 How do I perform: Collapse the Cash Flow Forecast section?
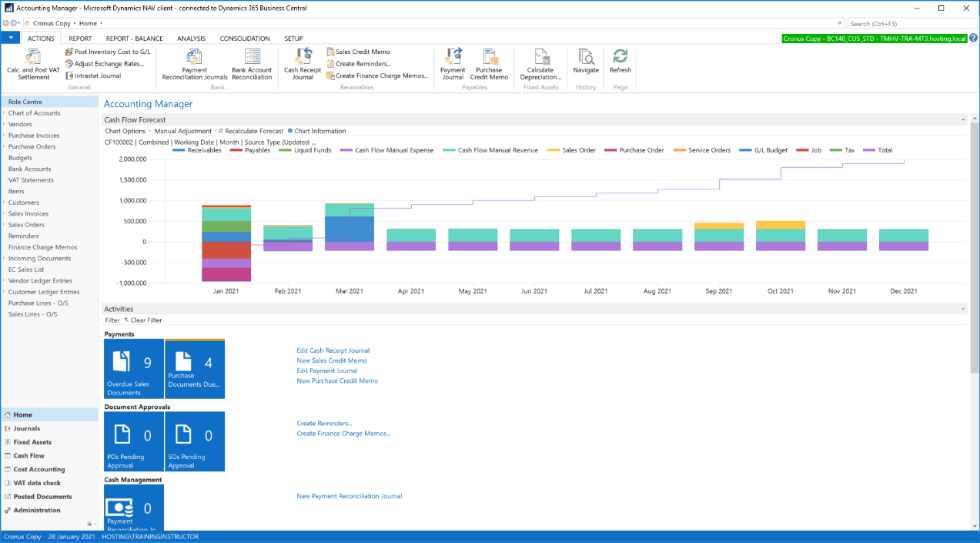point(963,120)
